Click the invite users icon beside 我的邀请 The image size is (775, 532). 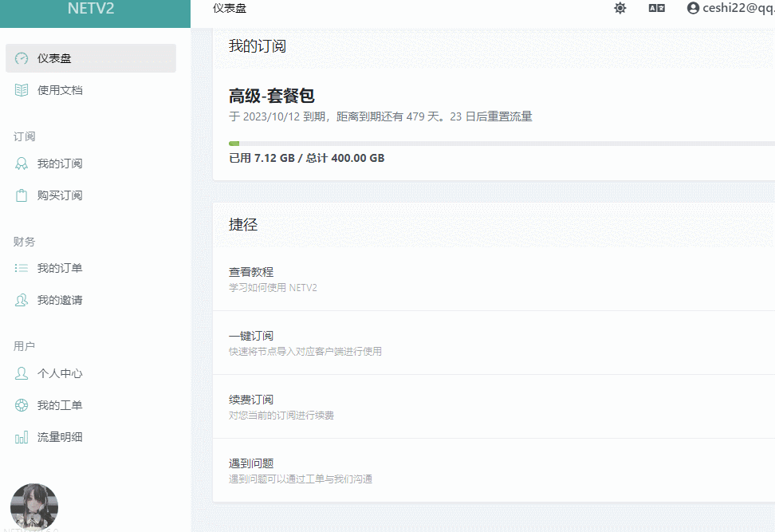pos(22,300)
